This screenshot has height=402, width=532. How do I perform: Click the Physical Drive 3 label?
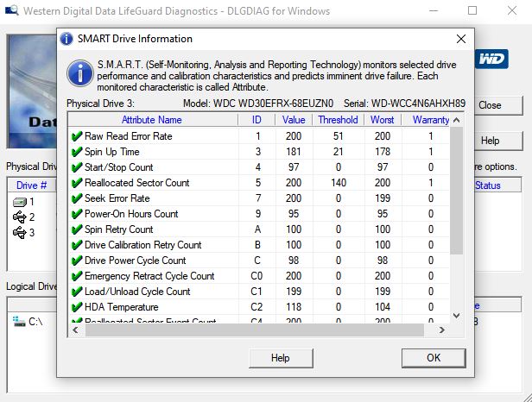tap(100, 104)
